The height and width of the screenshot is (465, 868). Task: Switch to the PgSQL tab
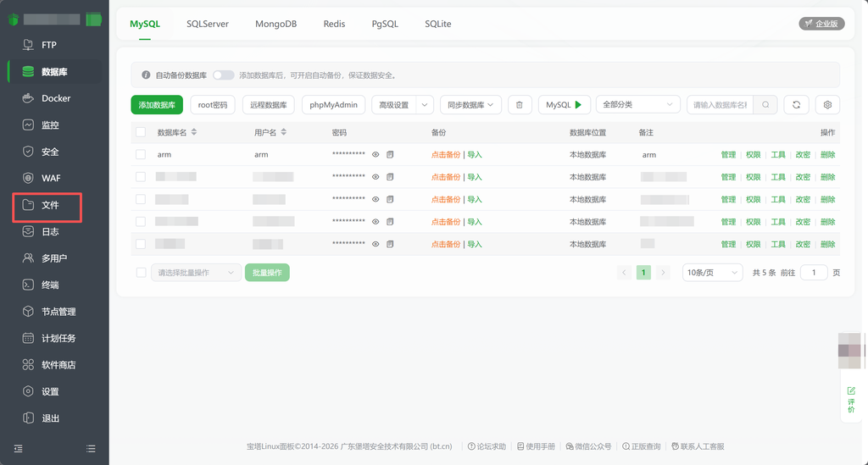[385, 24]
